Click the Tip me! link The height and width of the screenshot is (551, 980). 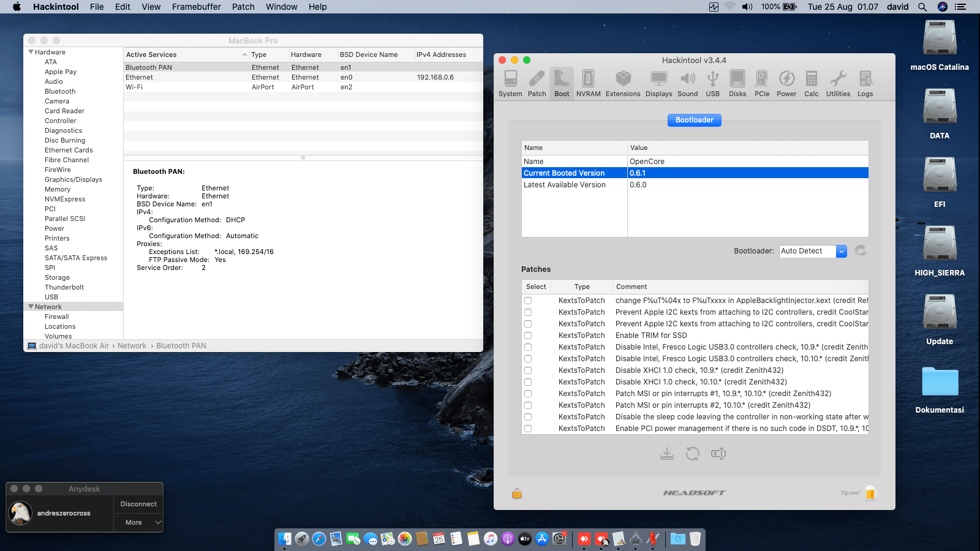tap(850, 493)
